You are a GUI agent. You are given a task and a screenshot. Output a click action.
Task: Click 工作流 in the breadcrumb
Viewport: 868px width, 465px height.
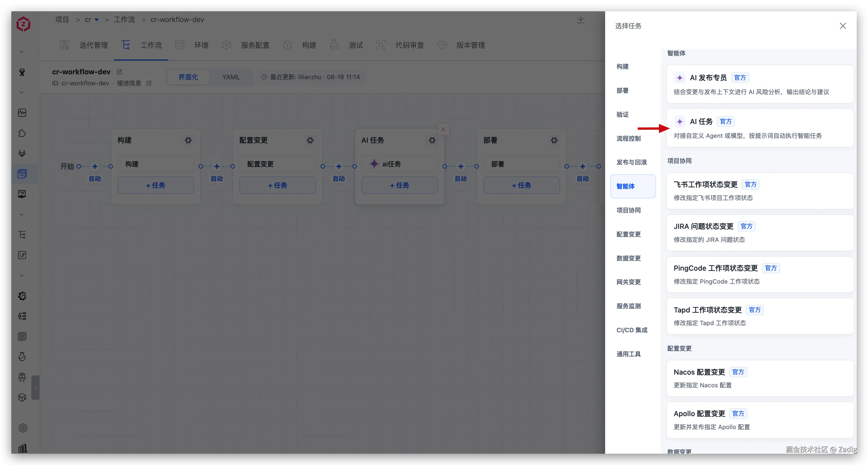(x=124, y=19)
